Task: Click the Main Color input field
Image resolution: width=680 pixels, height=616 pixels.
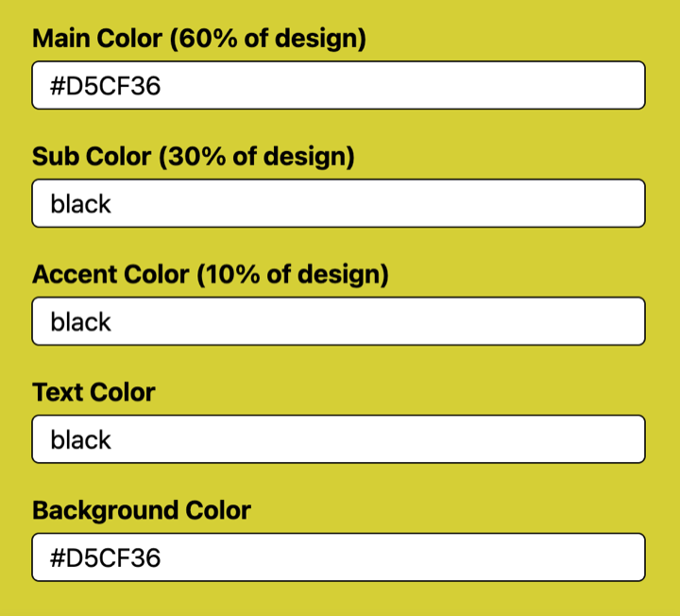Action: point(338,86)
